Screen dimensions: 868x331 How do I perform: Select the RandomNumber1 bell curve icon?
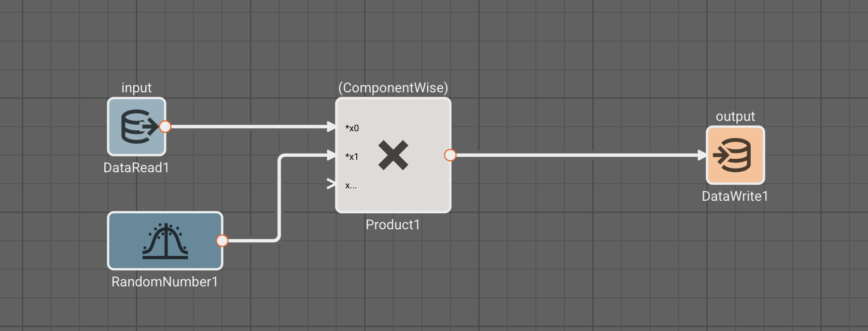[165, 241]
